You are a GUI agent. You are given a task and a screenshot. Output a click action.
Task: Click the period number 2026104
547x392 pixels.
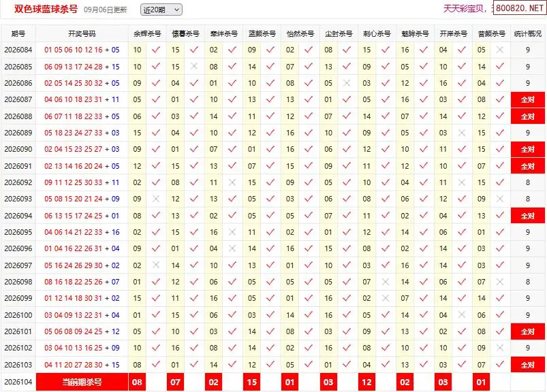point(18,382)
